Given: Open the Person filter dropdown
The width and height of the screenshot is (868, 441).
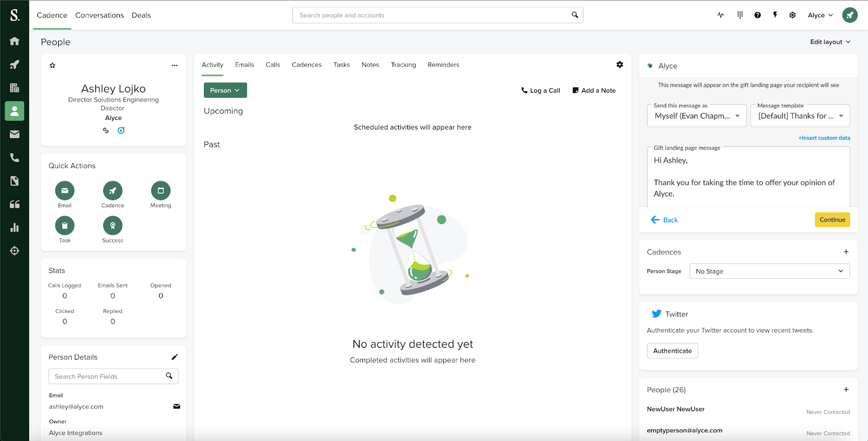Looking at the screenshot, I should (x=225, y=90).
